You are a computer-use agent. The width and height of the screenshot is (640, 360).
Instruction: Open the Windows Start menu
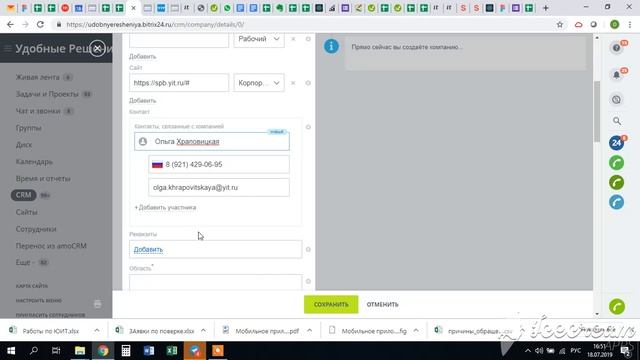click(x=11, y=351)
